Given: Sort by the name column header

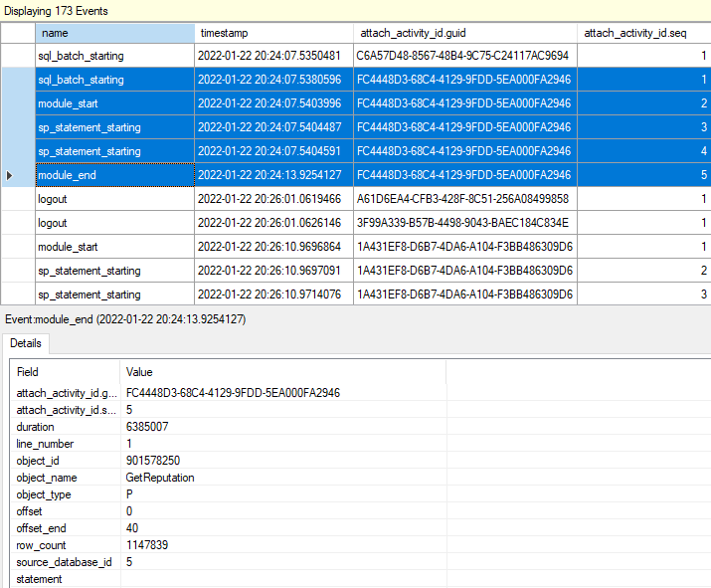Looking at the screenshot, I should (113, 33).
